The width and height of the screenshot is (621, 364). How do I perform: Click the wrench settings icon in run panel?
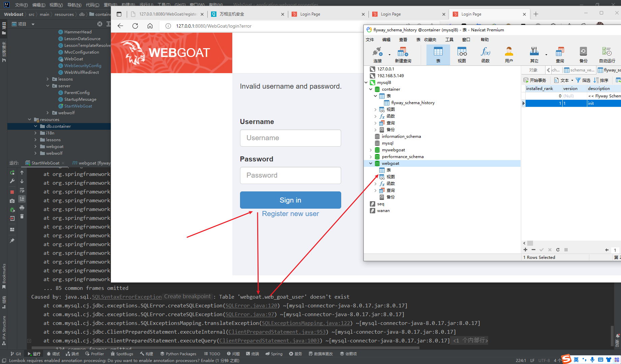12,181
